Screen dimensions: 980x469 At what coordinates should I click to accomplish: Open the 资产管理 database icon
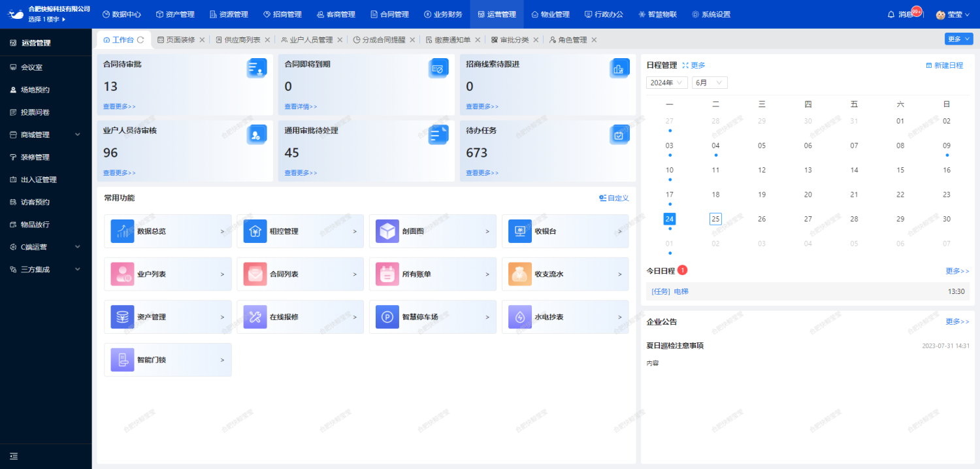click(x=122, y=317)
